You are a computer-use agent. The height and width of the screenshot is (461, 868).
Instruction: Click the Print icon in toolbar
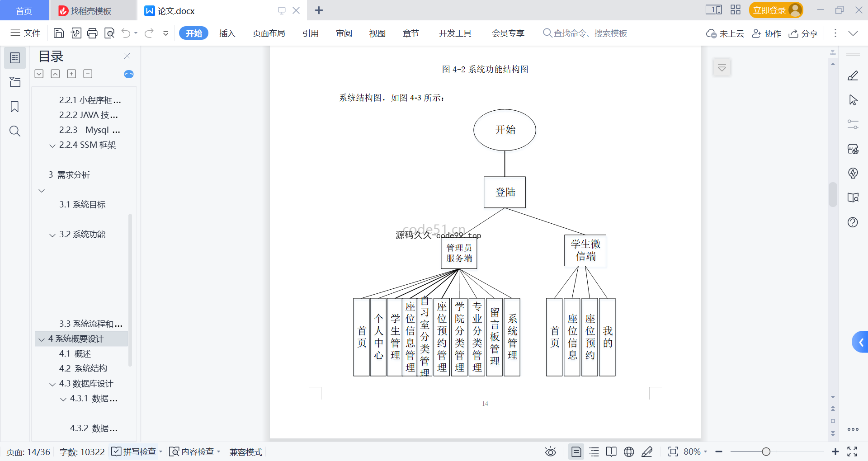(x=92, y=33)
